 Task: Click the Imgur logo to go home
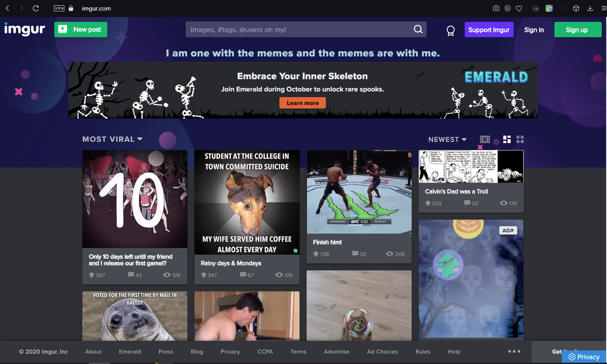(x=25, y=29)
